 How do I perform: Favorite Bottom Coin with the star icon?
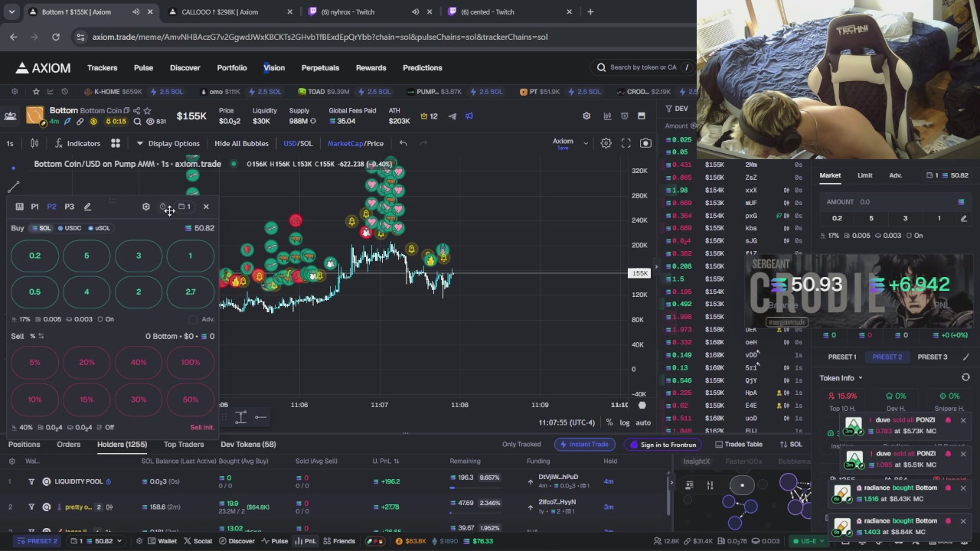pos(147,111)
